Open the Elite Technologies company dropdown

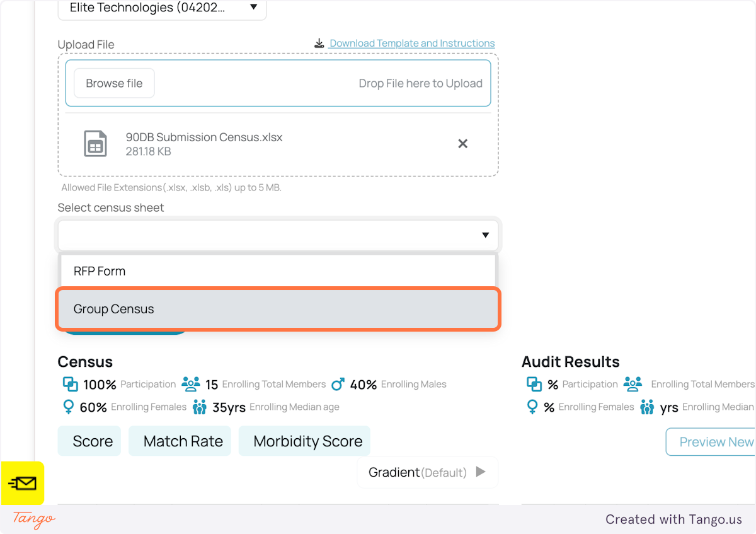coord(161,8)
